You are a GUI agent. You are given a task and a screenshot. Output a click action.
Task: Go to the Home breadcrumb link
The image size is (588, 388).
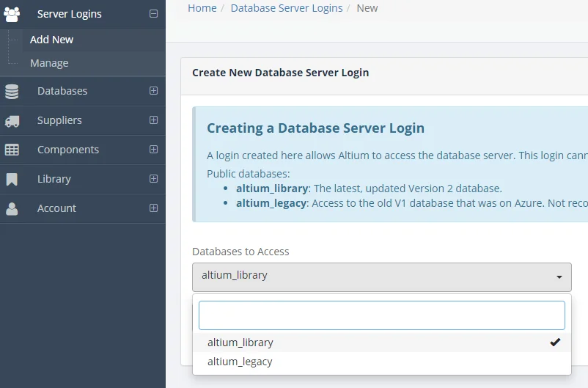point(202,8)
